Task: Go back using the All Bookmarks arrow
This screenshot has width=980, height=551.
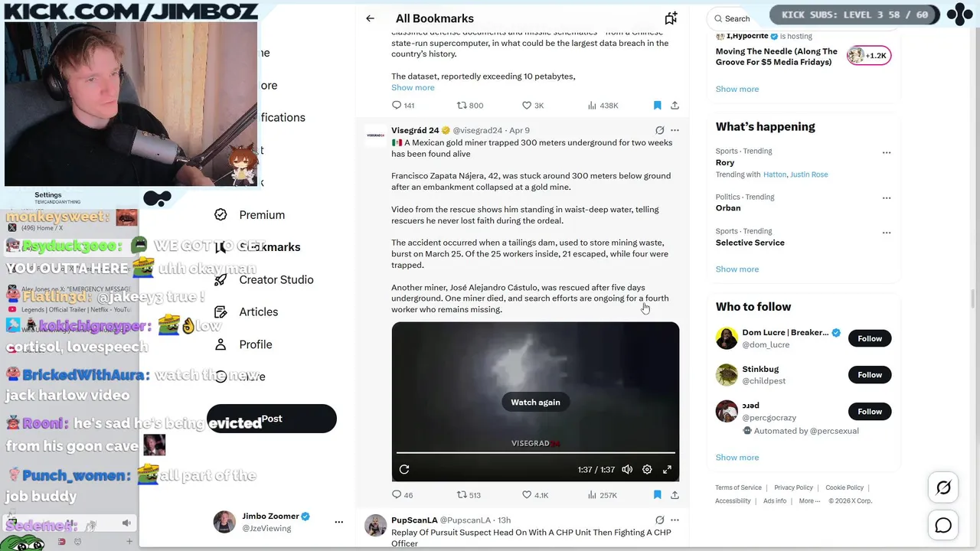Action: pos(370,18)
